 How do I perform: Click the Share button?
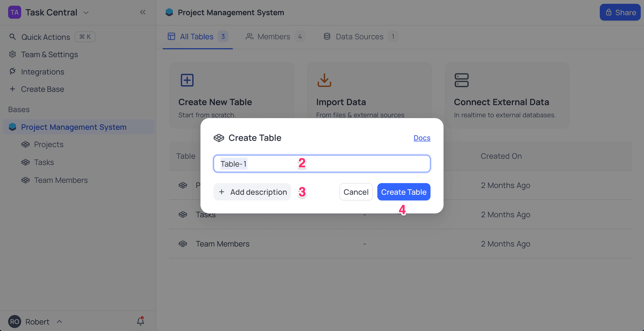(x=620, y=12)
